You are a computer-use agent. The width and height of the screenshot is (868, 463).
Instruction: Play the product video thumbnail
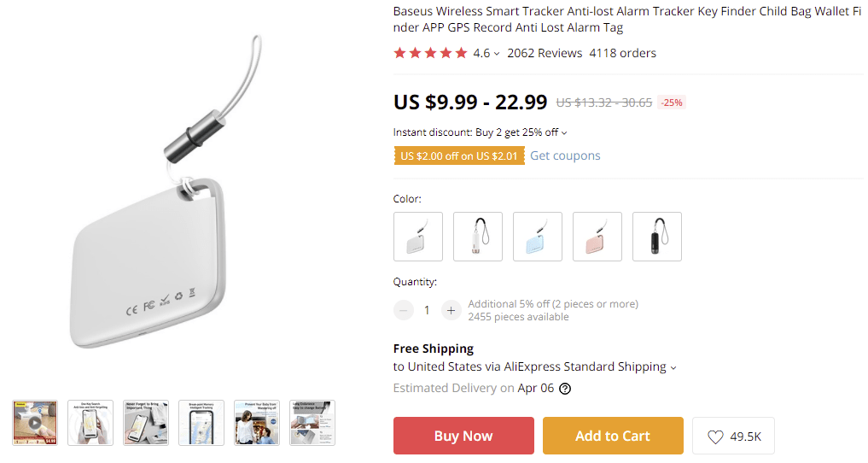(x=35, y=422)
